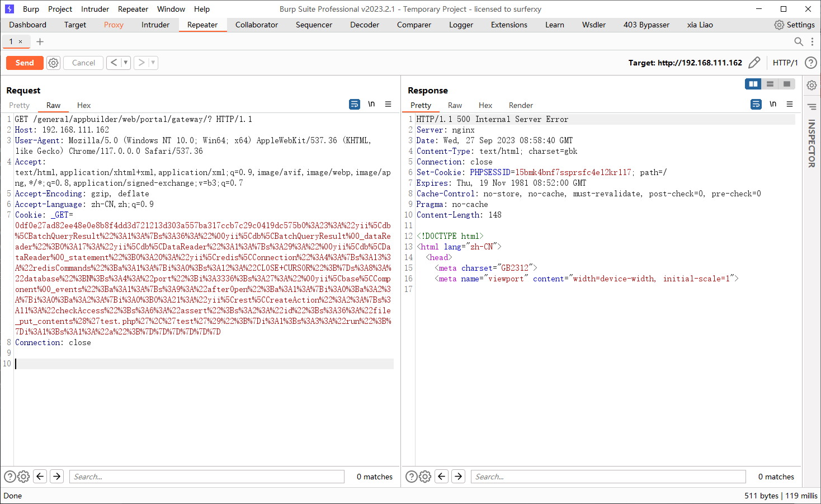Image resolution: width=821 pixels, height=504 pixels.
Task: Switch to the Sequencer tab
Action: coord(314,25)
